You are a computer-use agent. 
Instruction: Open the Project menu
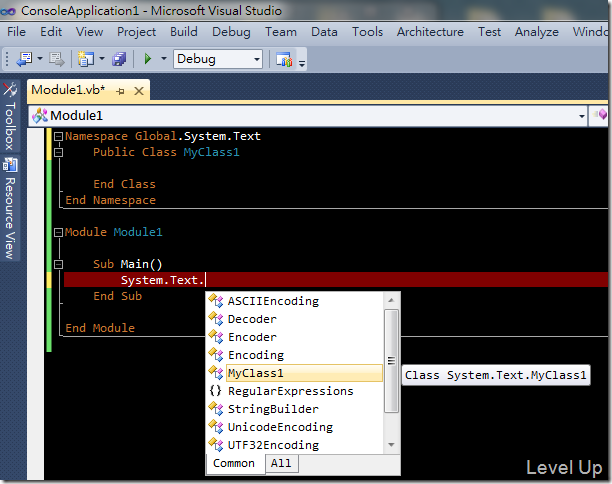click(x=136, y=32)
